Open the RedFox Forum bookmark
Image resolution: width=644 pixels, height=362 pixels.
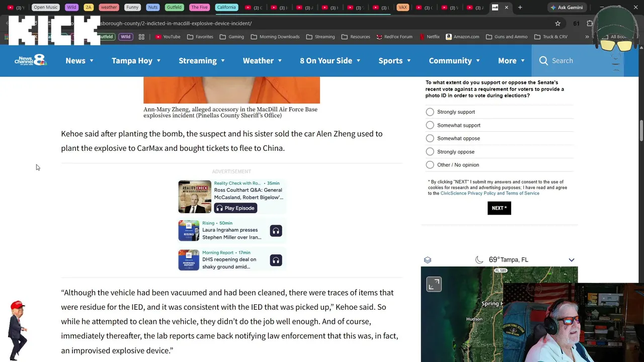[x=394, y=37]
